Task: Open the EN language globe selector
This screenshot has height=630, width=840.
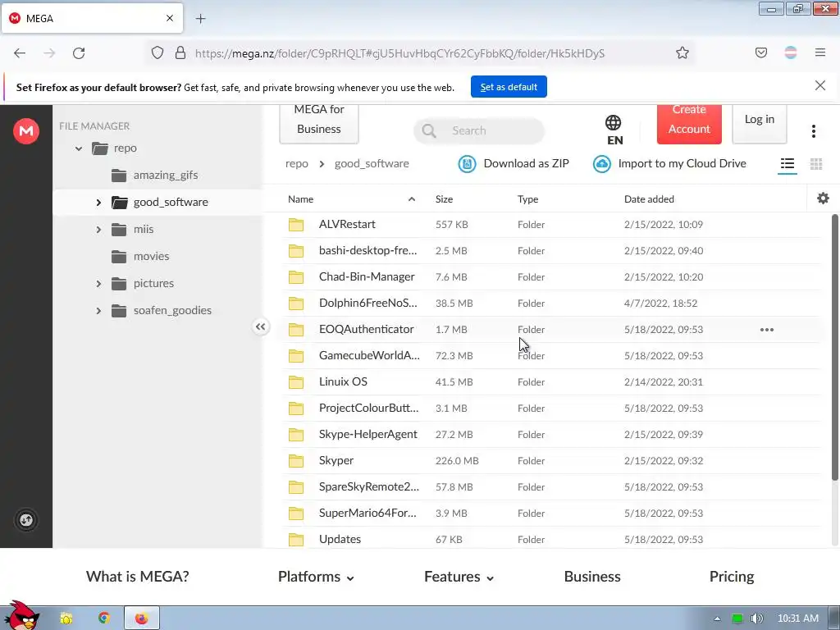Action: [614, 130]
